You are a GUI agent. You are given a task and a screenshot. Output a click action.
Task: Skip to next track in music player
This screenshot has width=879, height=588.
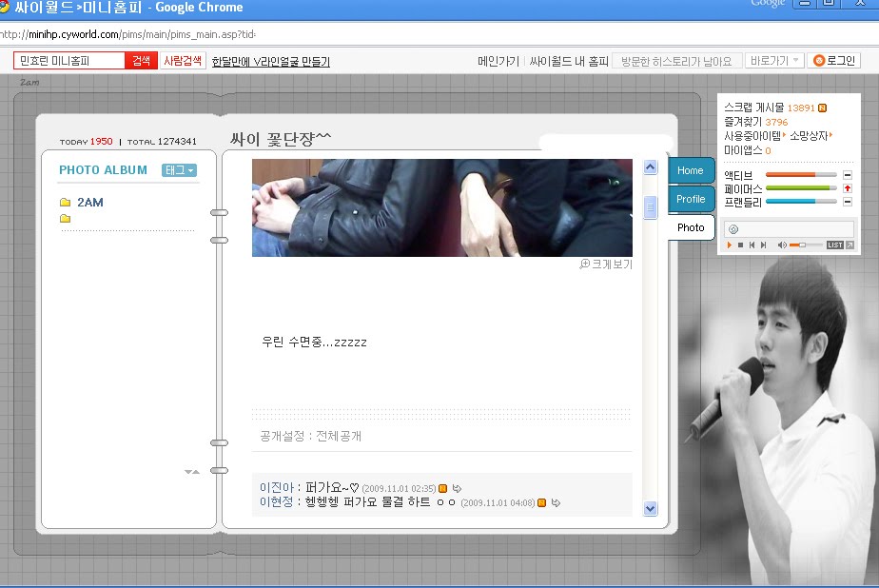point(763,245)
